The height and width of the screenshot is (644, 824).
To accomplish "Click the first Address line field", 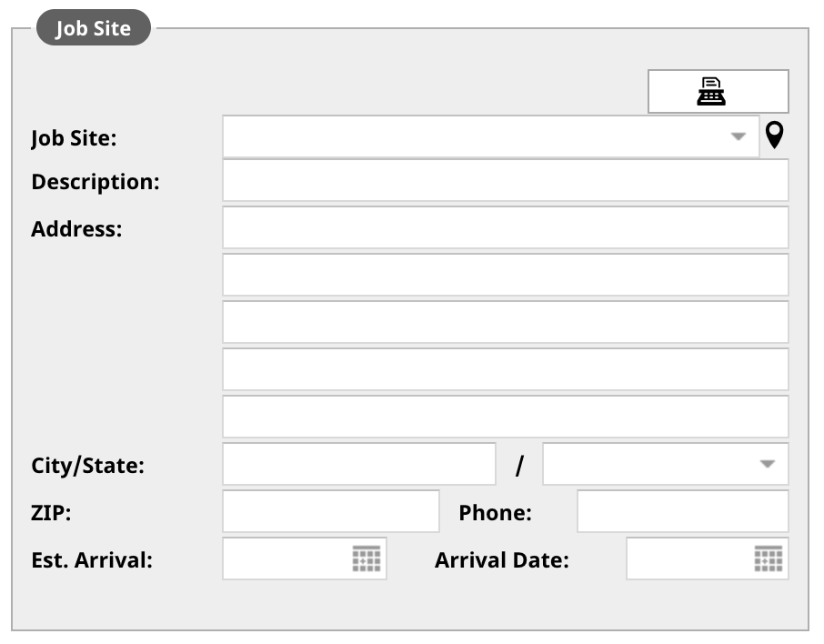I will [506, 227].
